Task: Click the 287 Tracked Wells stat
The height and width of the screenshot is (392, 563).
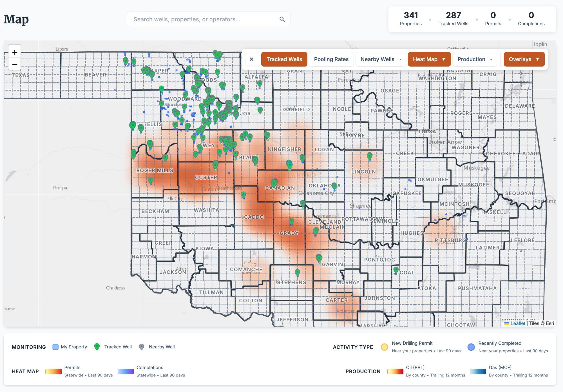Action: 453,19
